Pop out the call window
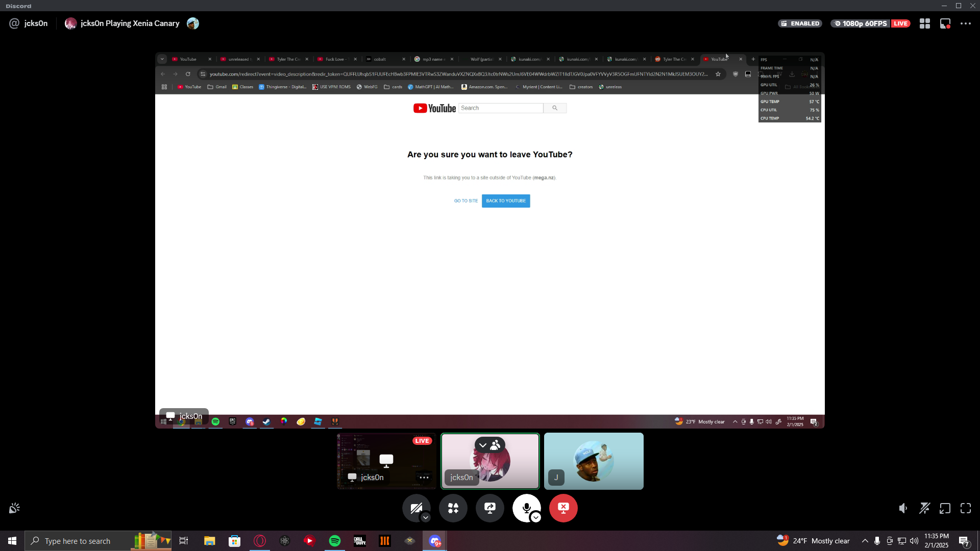Image resolution: width=980 pixels, height=551 pixels. click(x=945, y=508)
